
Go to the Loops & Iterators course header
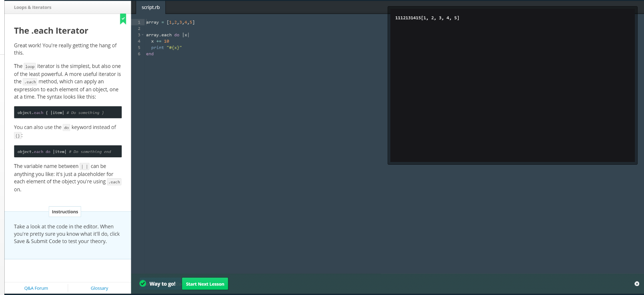click(33, 7)
